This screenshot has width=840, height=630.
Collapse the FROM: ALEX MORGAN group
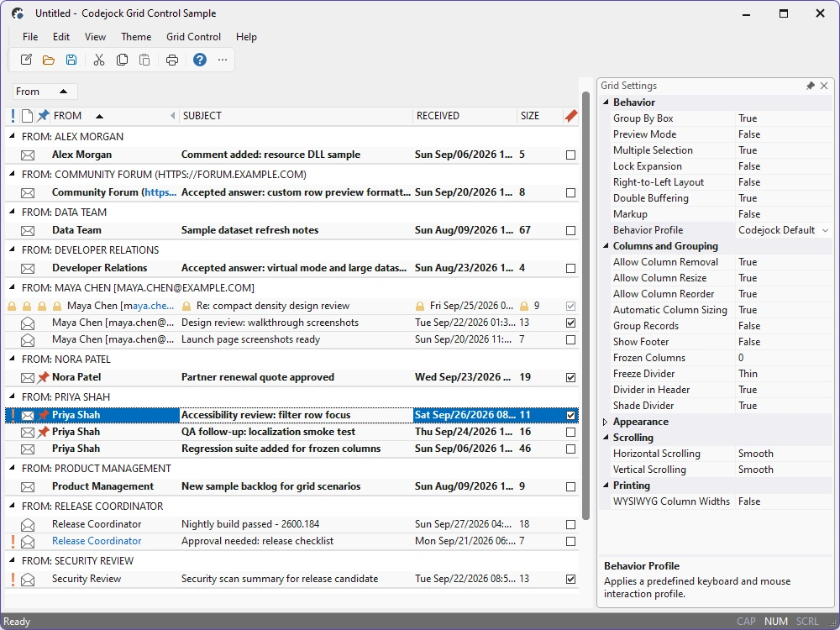(13, 136)
